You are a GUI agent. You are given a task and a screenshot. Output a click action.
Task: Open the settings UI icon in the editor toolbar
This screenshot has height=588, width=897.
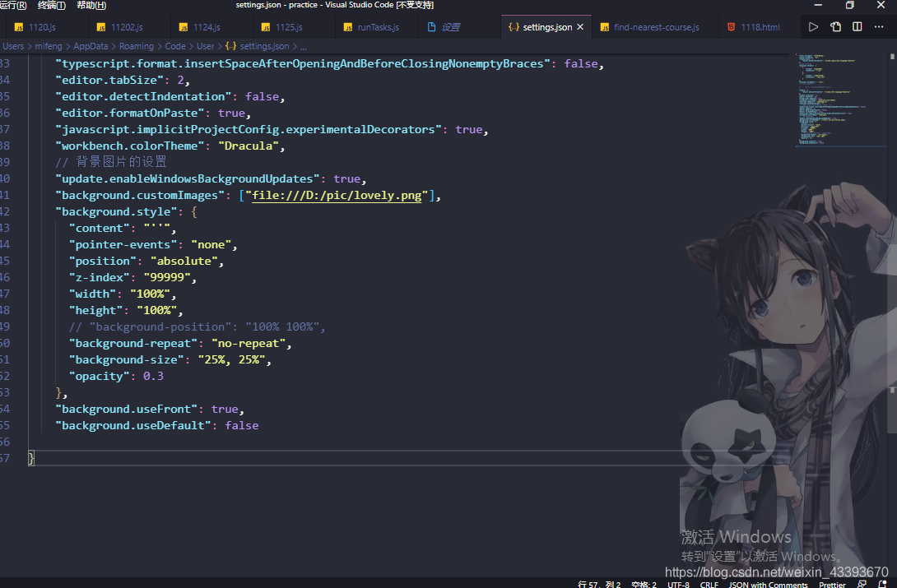(x=835, y=27)
